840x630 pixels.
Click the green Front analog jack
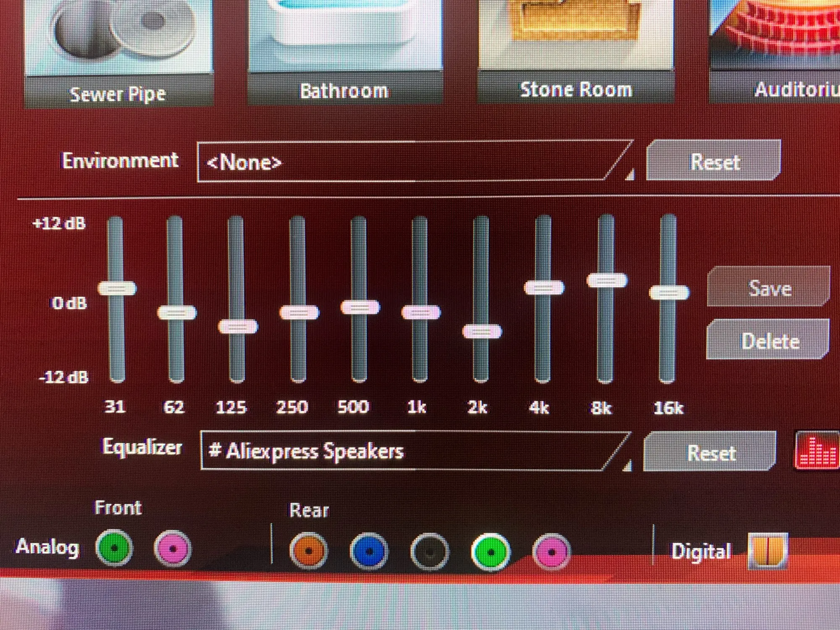point(114,548)
